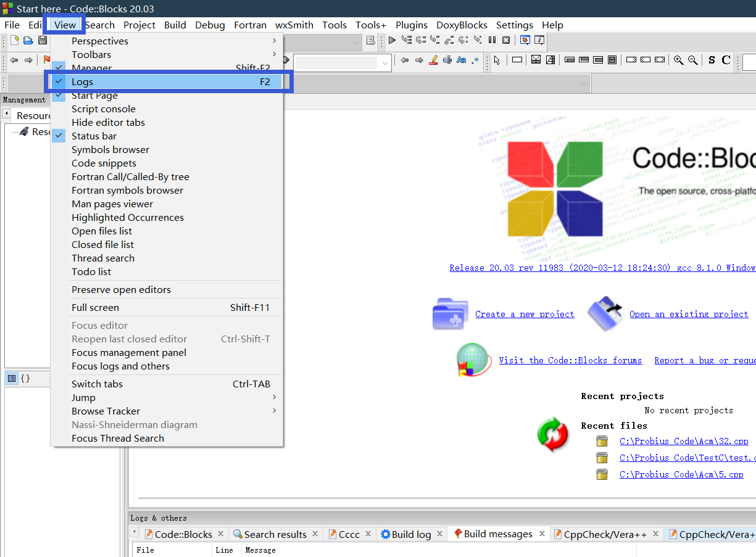
Task: Toggle Start Page in View menu
Action: point(167,95)
